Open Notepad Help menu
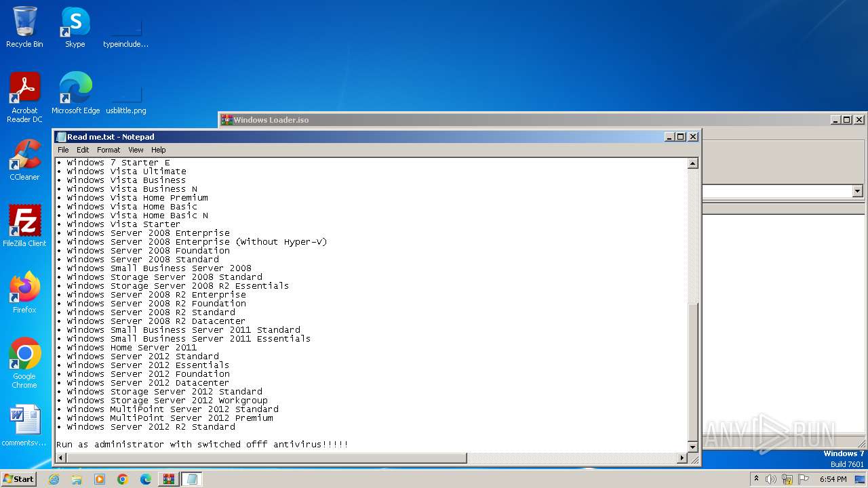Image resolution: width=868 pixels, height=488 pixels. pos(158,150)
